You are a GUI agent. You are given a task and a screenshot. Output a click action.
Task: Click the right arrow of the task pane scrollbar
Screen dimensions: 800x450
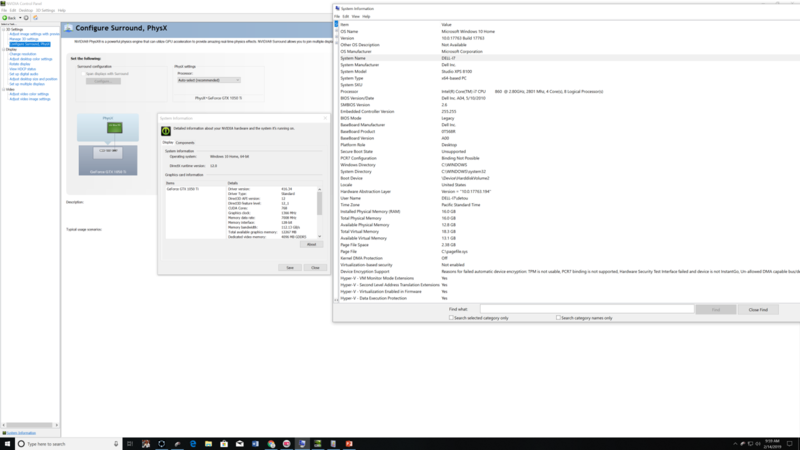(x=57, y=425)
